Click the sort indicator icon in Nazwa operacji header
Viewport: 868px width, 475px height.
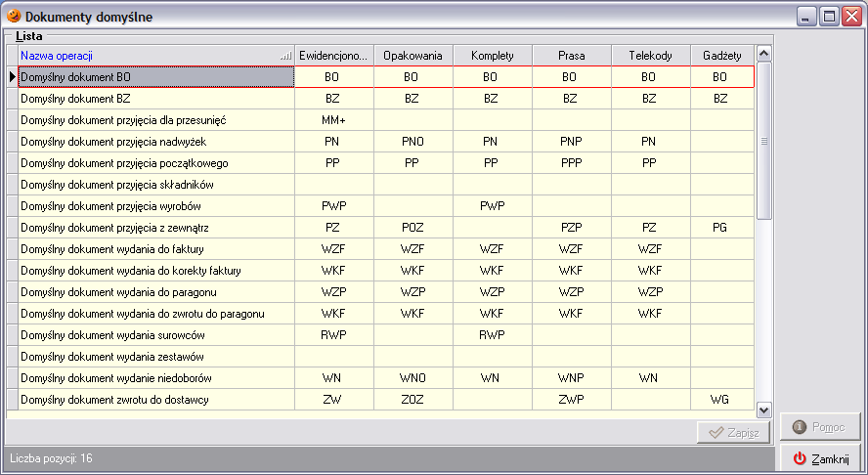click(285, 56)
